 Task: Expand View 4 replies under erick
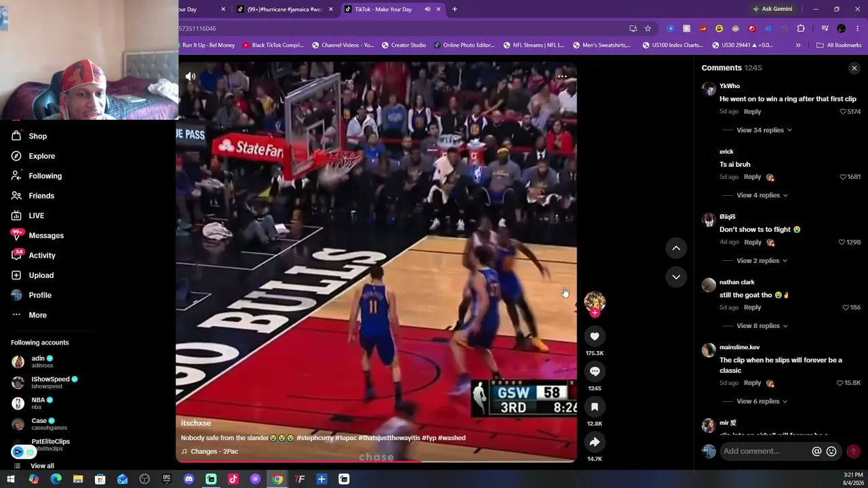762,195
